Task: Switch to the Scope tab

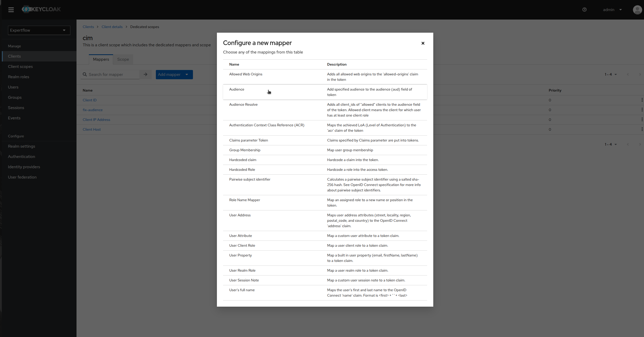Action: click(123, 59)
